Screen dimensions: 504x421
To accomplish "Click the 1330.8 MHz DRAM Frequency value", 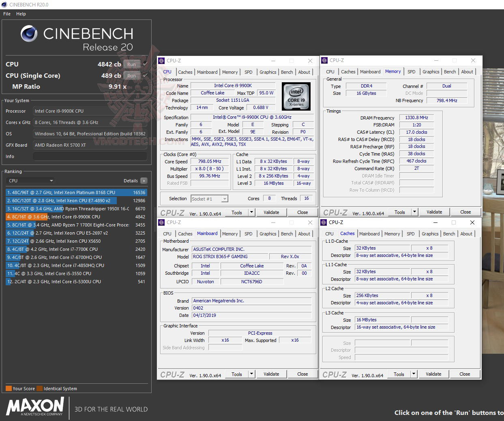I will 416,118.
